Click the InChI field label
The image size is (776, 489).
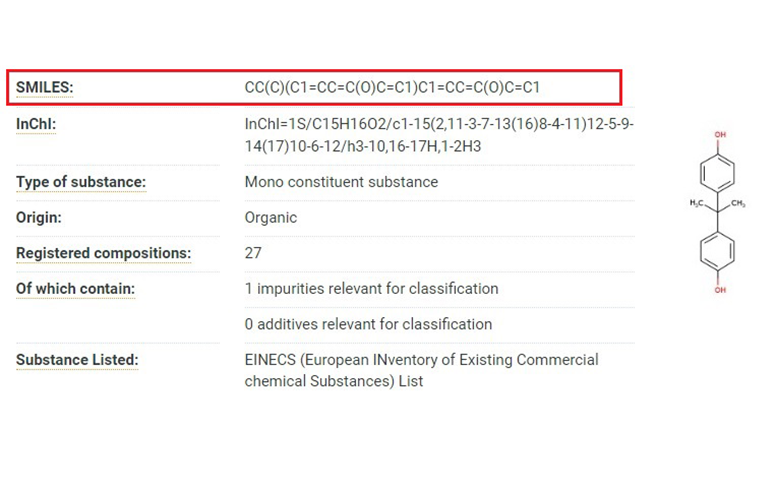tap(36, 124)
